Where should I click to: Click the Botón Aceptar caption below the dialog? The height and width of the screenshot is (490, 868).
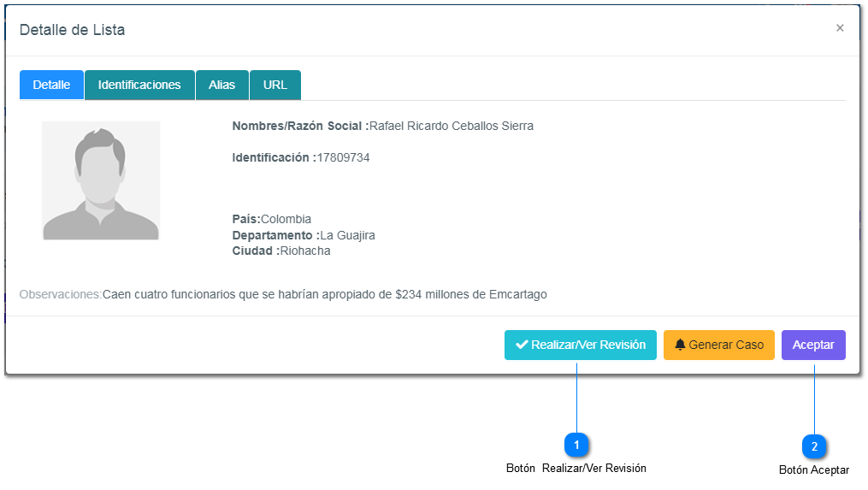(814, 469)
